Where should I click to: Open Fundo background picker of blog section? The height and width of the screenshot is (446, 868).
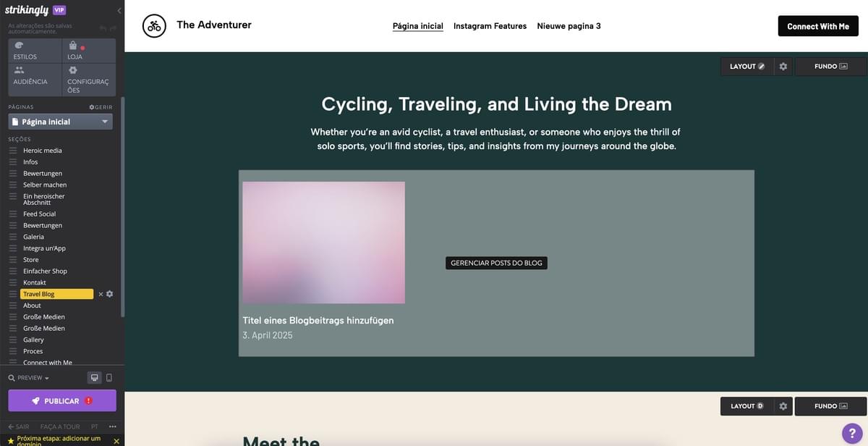point(830,67)
